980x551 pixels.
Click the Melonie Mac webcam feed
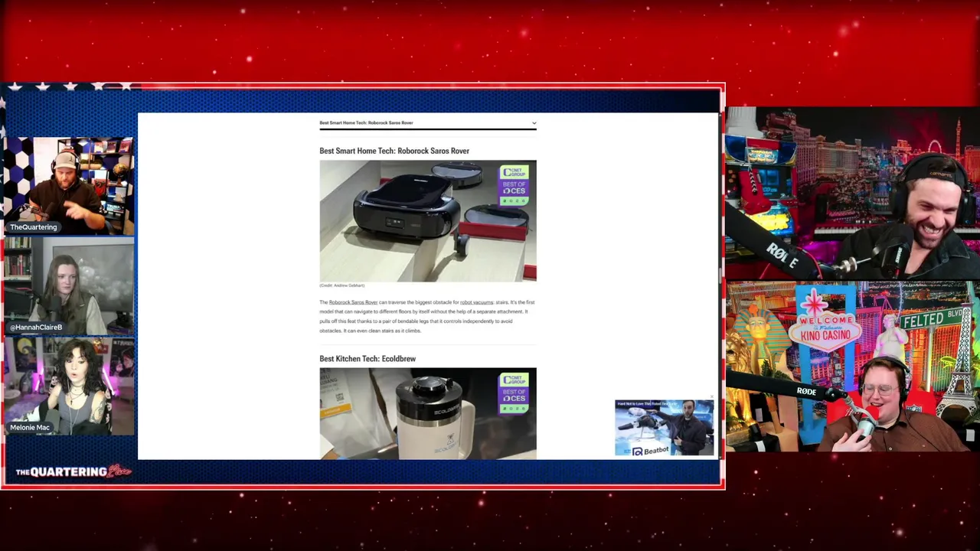69,386
